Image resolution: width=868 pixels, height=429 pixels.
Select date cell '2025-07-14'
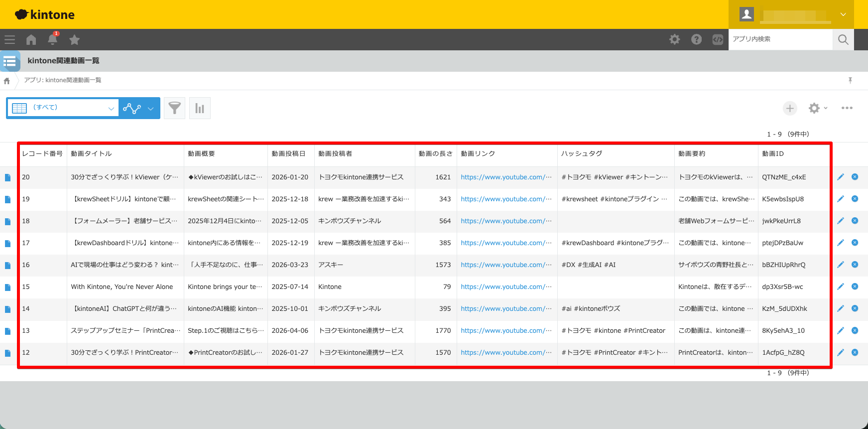click(290, 286)
